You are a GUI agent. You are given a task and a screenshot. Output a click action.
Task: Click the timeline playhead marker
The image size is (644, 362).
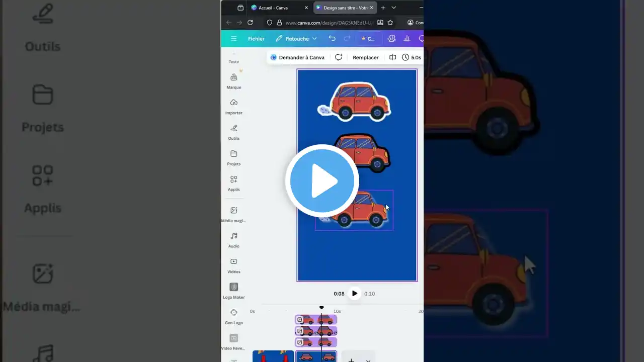pyautogui.click(x=321, y=308)
